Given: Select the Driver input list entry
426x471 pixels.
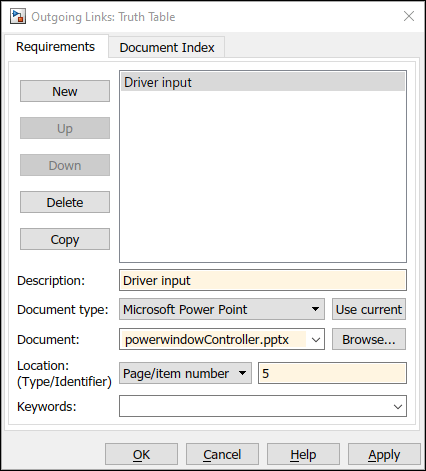Looking at the screenshot, I should (x=263, y=82).
